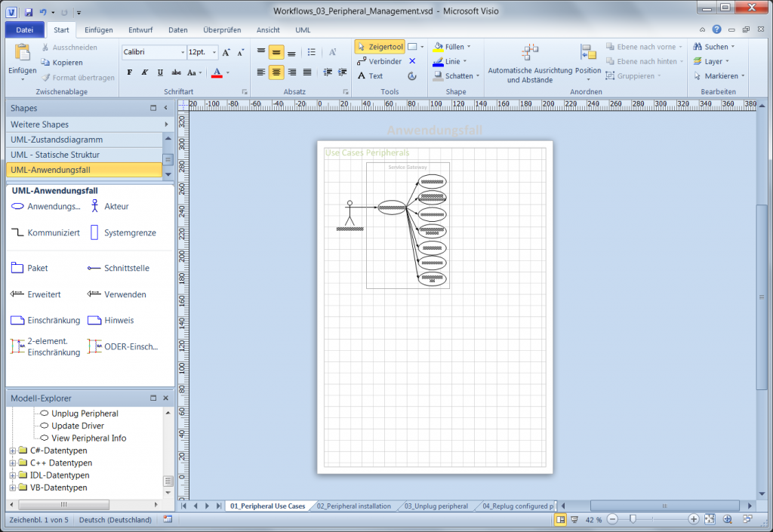Select the Systemgrenze shape
The width and height of the screenshot is (773, 532).
(x=123, y=232)
